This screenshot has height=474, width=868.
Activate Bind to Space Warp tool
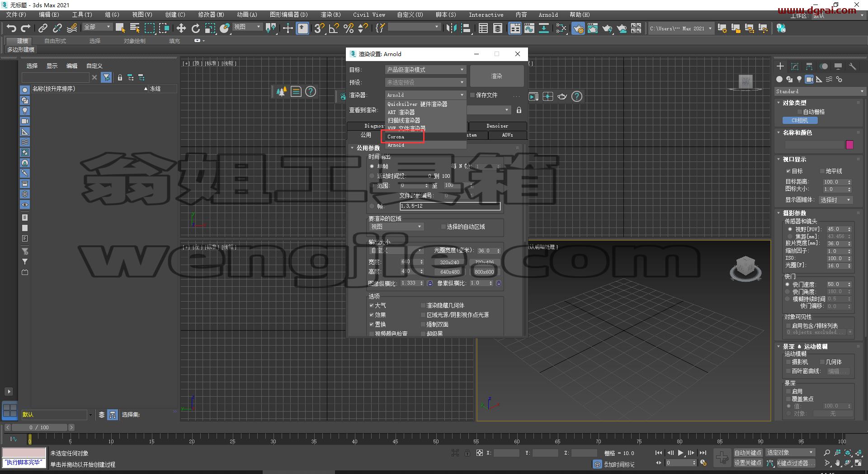pyautogui.click(x=72, y=28)
